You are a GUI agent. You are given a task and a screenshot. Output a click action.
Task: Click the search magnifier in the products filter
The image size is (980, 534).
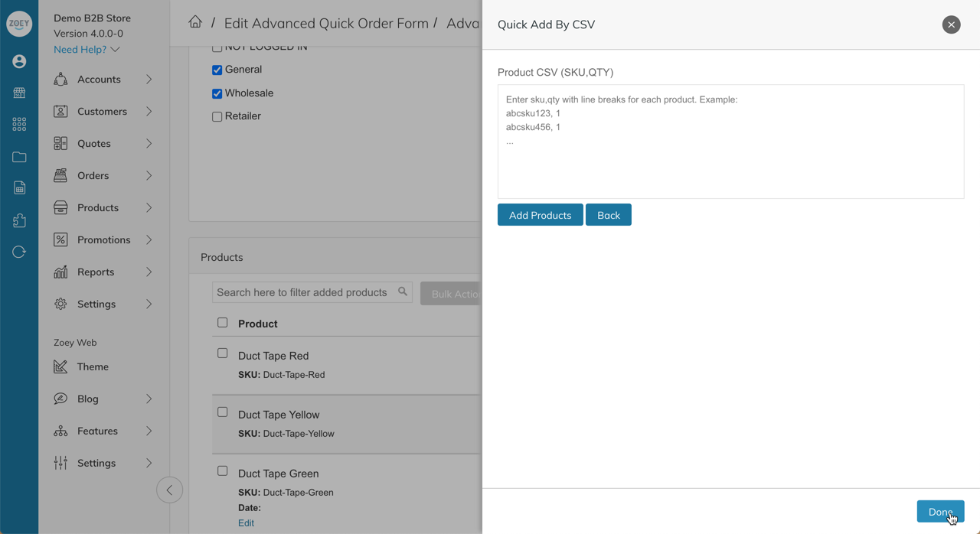[x=403, y=291]
